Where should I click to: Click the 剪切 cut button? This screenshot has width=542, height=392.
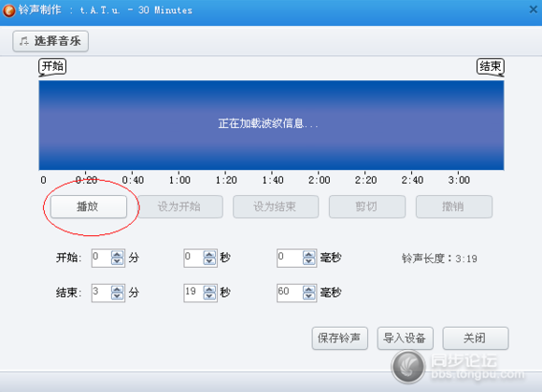pyautogui.click(x=367, y=206)
